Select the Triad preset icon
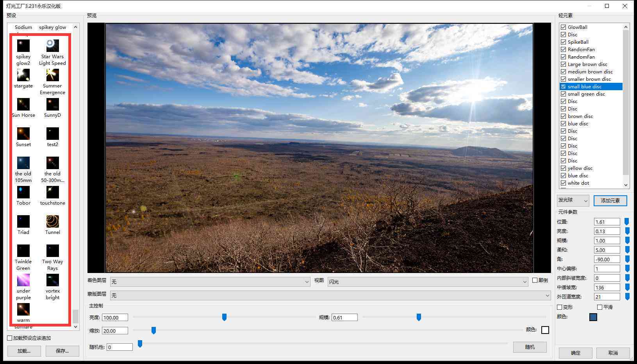Screen dimensions: 637x364 (23, 221)
